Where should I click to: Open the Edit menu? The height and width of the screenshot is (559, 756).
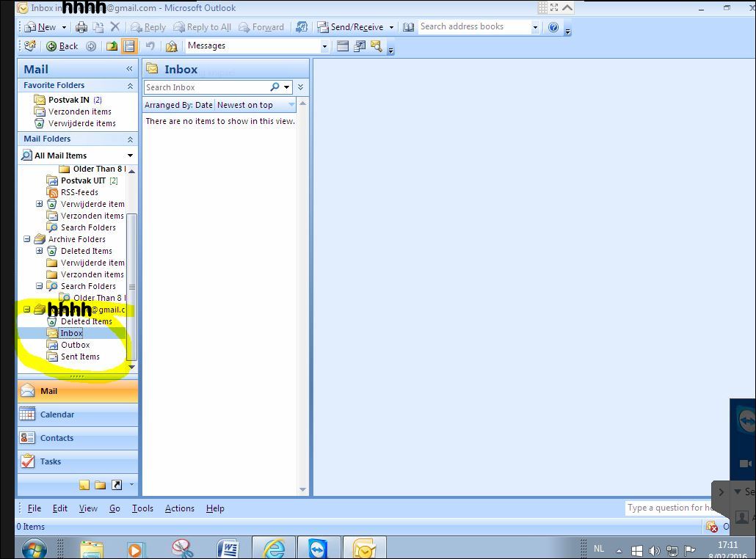59,508
